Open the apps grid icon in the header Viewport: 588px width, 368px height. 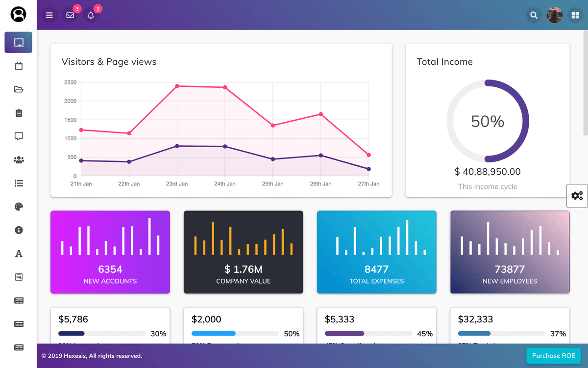575,15
